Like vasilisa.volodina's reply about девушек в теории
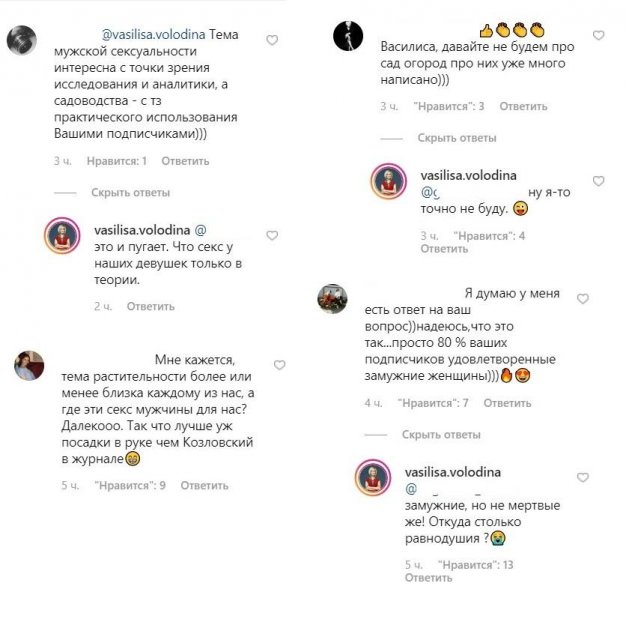The height and width of the screenshot is (631, 626). point(272,235)
